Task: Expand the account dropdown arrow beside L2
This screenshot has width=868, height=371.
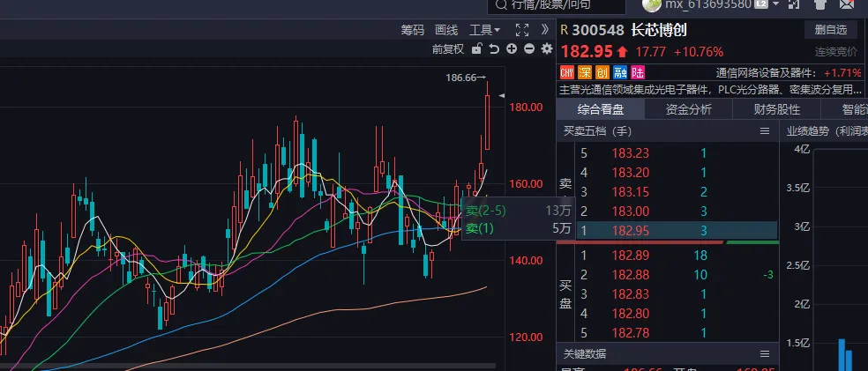Action: click(x=775, y=4)
